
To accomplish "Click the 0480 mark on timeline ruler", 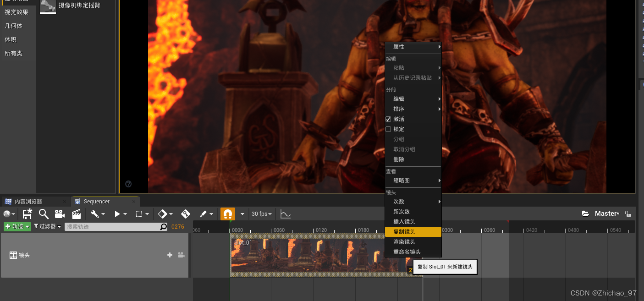I will 573,230.
